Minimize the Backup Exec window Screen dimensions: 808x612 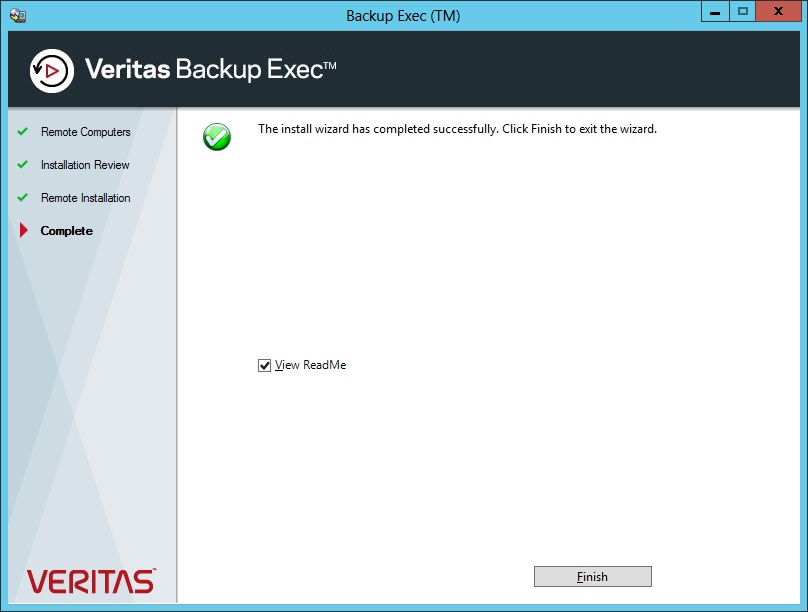point(715,11)
